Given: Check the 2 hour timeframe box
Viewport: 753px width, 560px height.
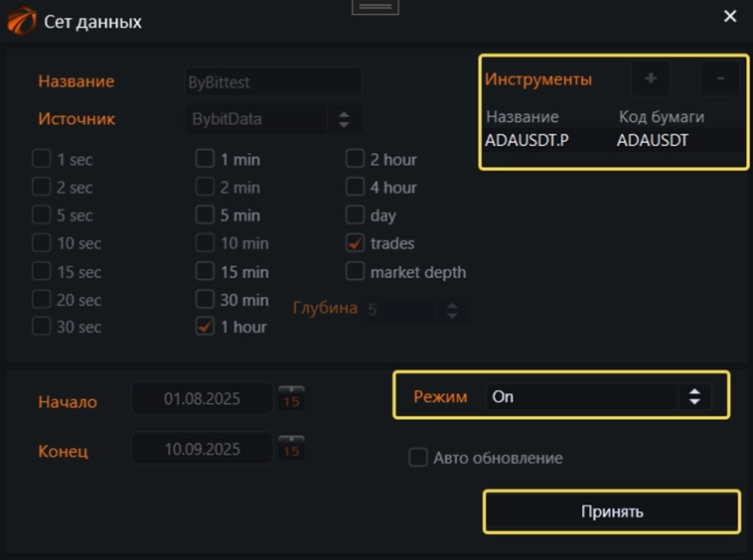Looking at the screenshot, I should (355, 158).
